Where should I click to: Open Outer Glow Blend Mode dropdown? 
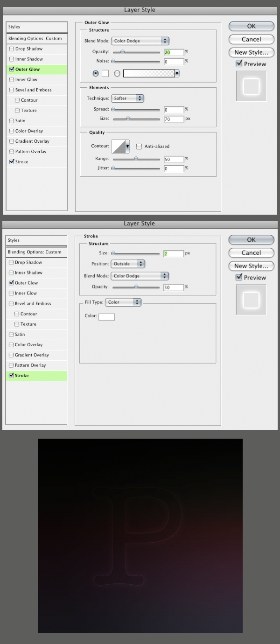pos(140,41)
